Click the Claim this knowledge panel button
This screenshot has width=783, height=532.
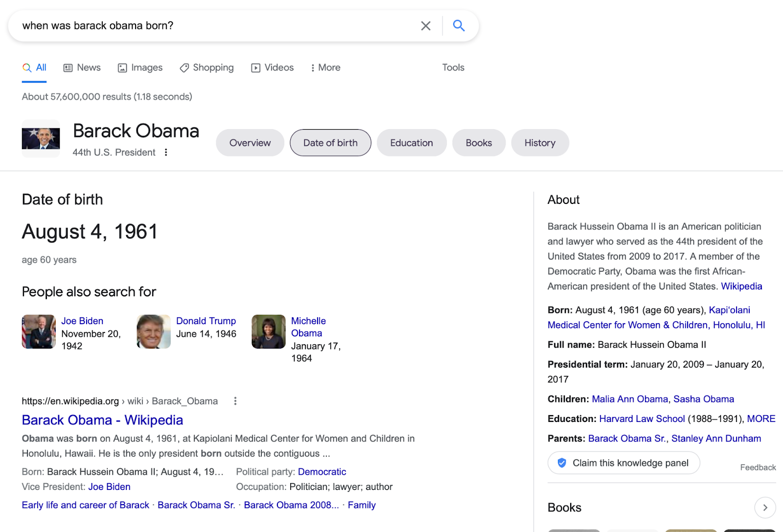pos(624,463)
